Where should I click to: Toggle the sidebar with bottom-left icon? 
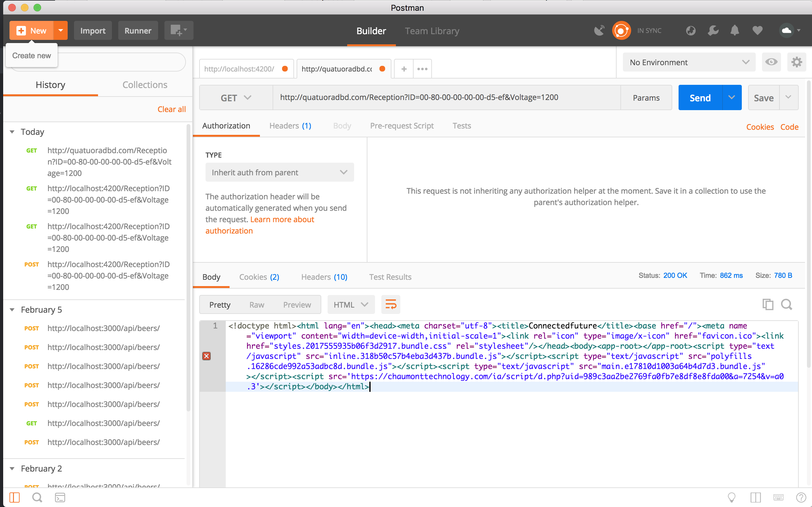tap(15, 497)
